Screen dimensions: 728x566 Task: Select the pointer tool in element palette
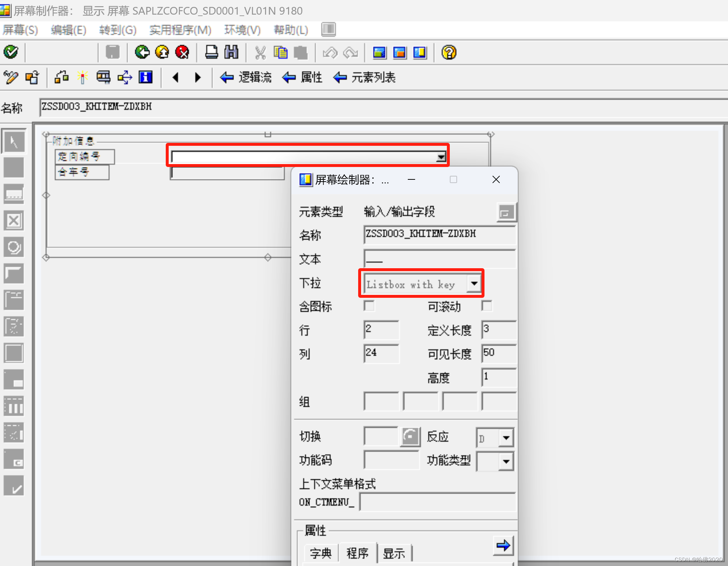(x=14, y=141)
